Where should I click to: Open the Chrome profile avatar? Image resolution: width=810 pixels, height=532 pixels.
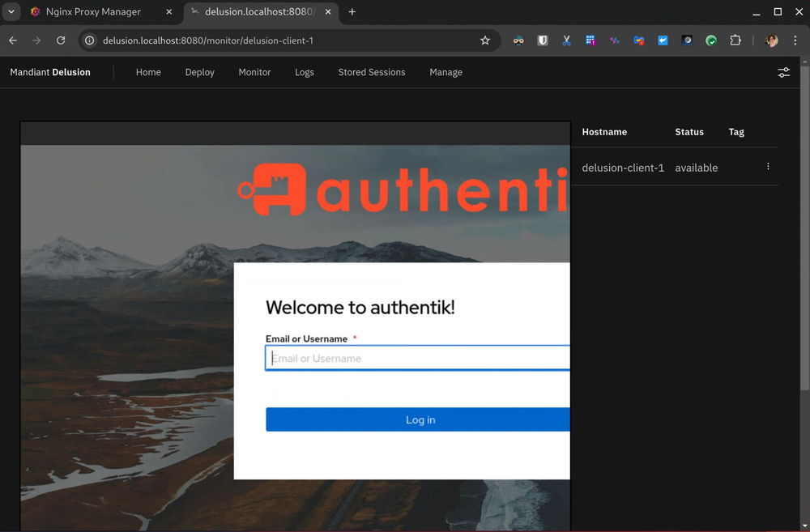[x=771, y=40]
